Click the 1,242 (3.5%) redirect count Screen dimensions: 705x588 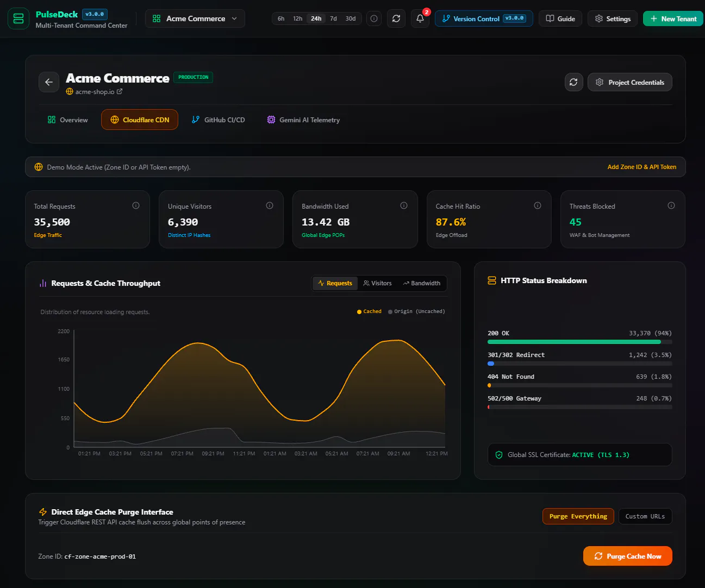click(650, 355)
